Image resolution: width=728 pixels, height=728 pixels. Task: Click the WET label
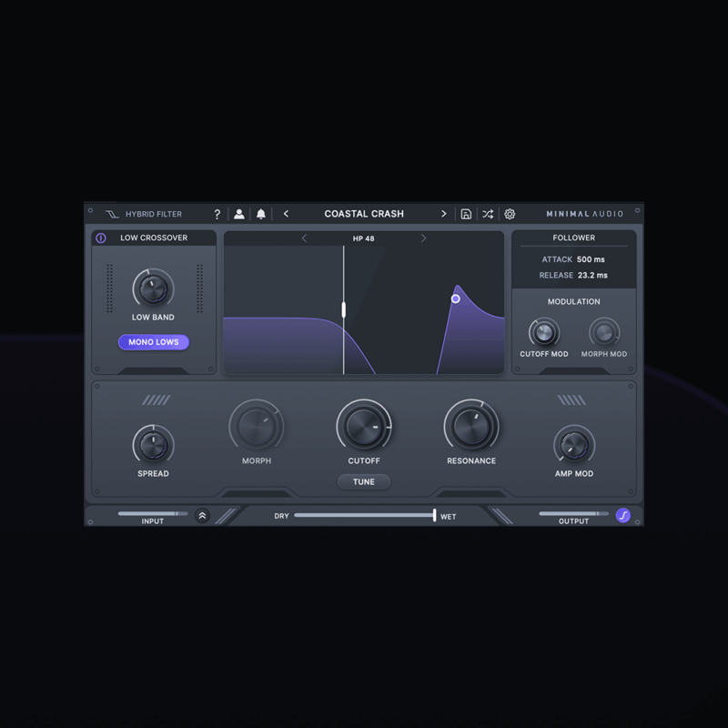pos(448,517)
